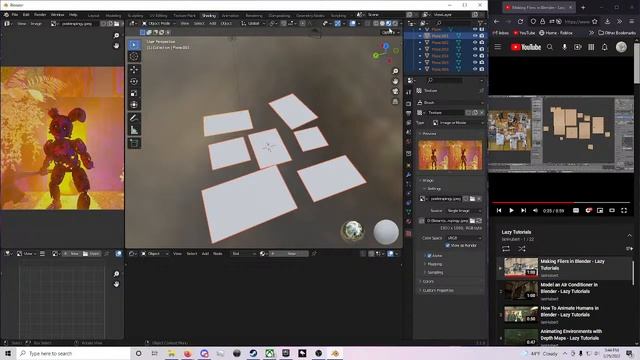Select the Cursor tool in Blender viewport toolbar
Image resolution: width=640 pixels, height=360 pixels.
click(134, 57)
